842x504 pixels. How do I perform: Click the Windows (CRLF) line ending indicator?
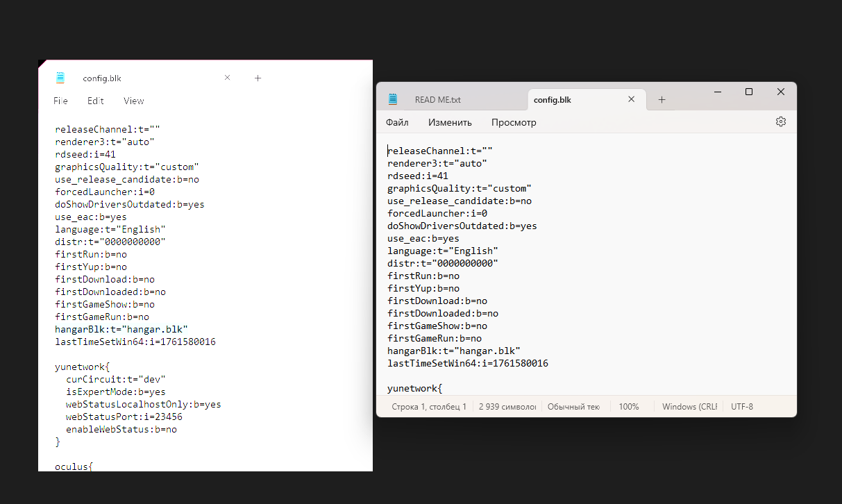click(x=689, y=406)
